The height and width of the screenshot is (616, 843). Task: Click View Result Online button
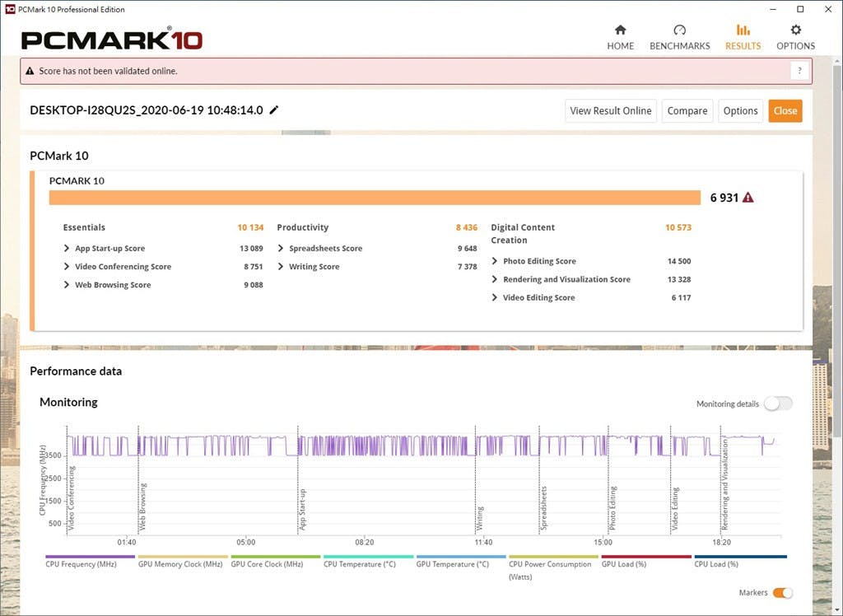pos(611,111)
